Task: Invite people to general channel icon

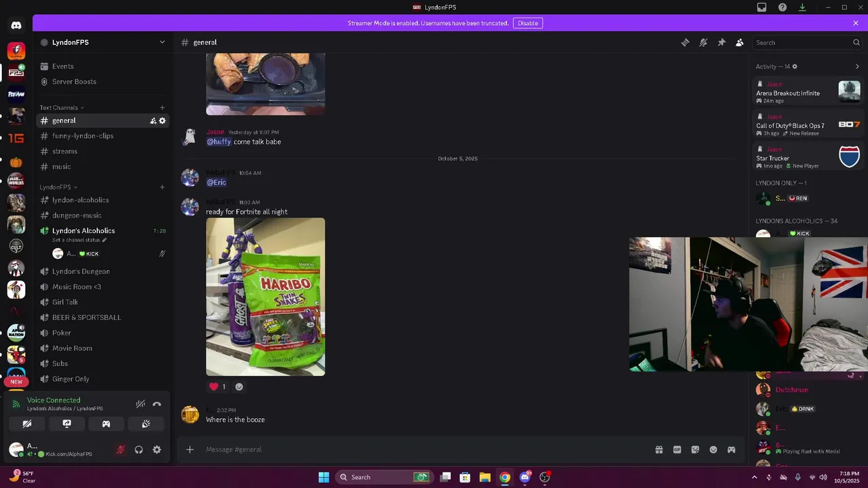Action: tap(153, 121)
